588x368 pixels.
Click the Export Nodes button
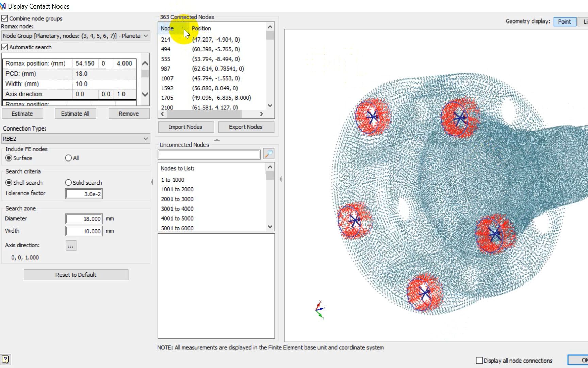pyautogui.click(x=245, y=127)
